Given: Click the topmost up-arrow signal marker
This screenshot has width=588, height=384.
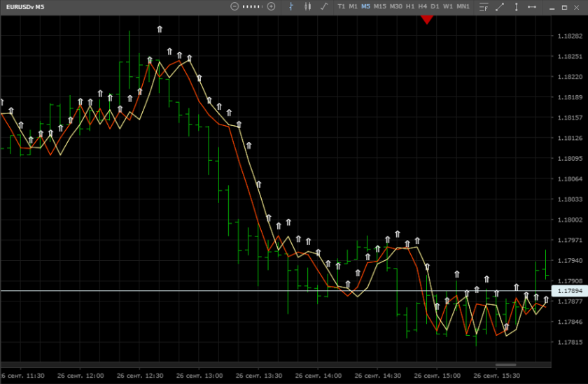Looking at the screenshot, I should pos(160,29).
